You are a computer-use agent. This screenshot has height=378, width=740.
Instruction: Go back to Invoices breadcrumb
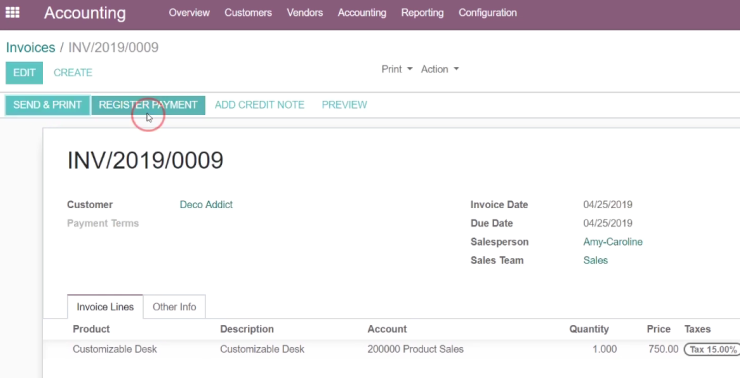[x=31, y=47]
